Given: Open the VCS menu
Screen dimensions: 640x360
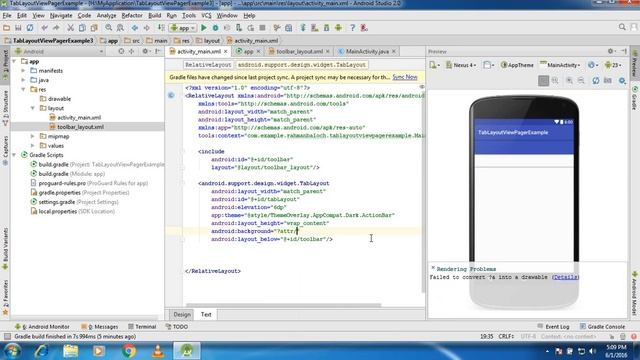Looking at the screenshot, I should 207,16.
